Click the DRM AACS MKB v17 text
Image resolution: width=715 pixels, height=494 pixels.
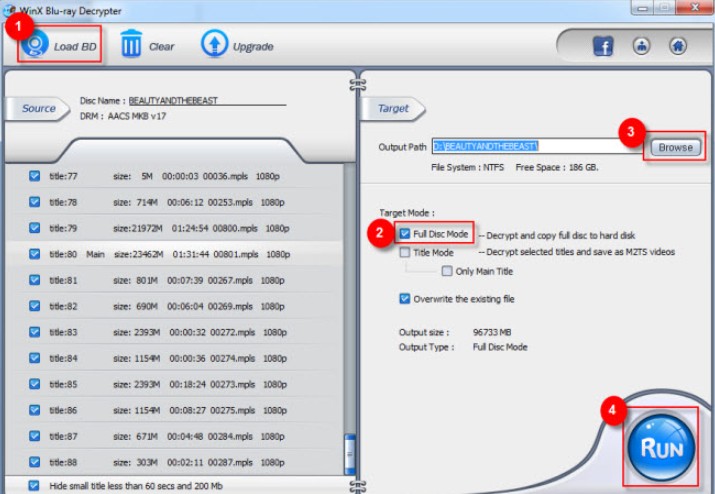[x=123, y=116]
